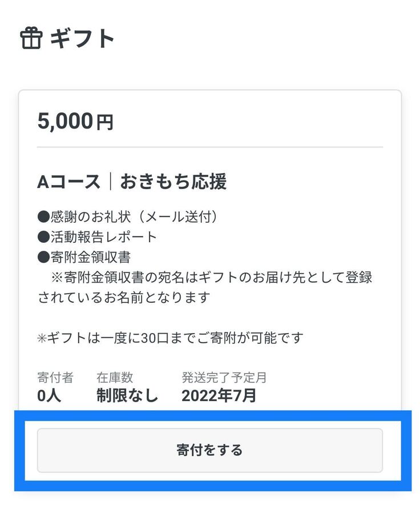Click the divider line below the price
The image size is (420, 505).
point(210,147)
